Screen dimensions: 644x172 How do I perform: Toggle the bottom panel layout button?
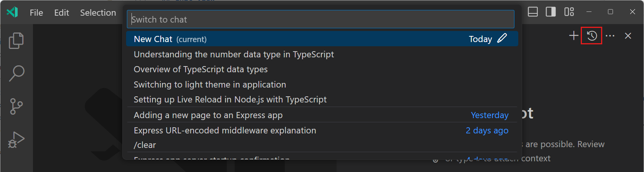[533, 12]
